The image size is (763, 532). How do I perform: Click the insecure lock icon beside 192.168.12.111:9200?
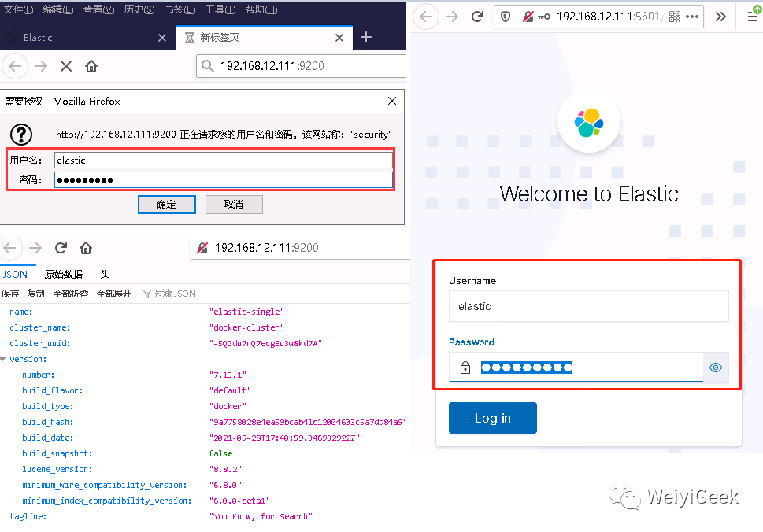(x=202, y=248)
